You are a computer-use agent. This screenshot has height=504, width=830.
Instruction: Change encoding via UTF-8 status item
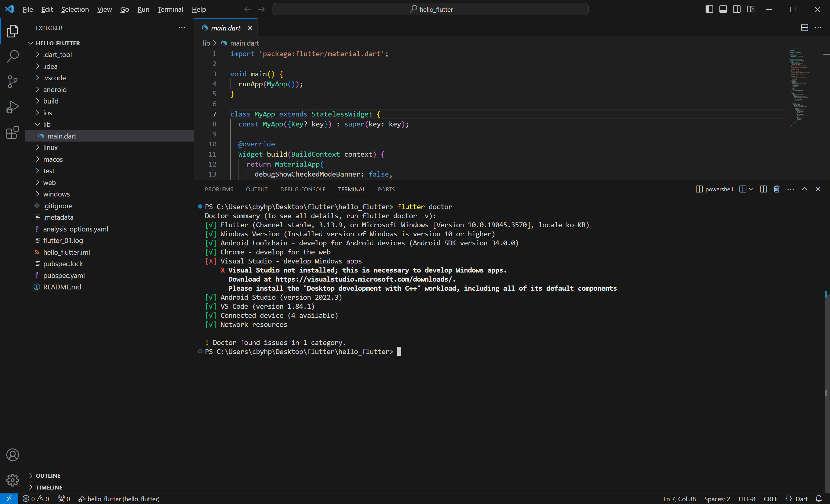[747, 499]
